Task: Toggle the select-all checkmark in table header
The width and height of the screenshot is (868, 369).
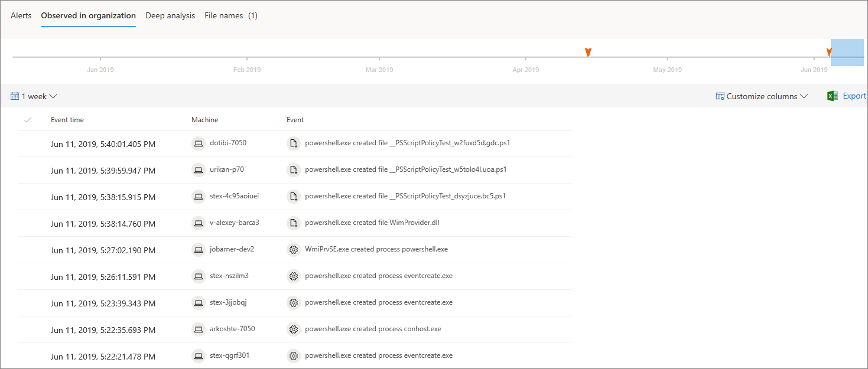Action: point(27,120)
